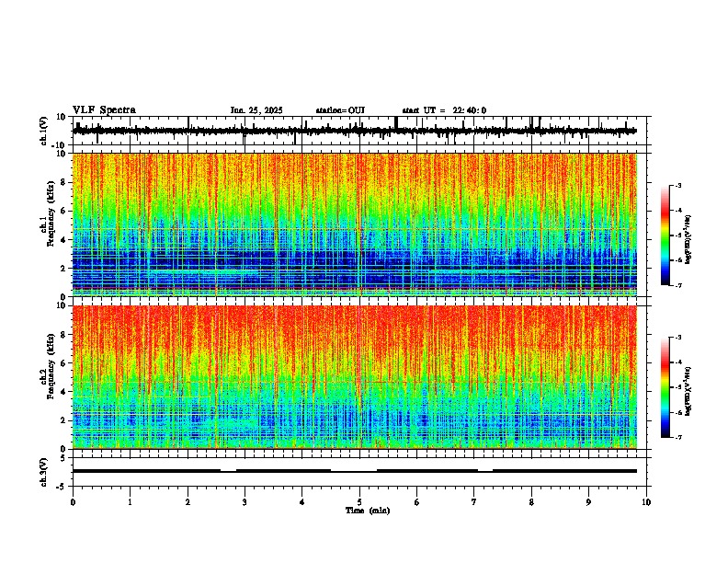728x563 pixels.
Task: Click time axis tick label "9"
Action: (588, 502)
